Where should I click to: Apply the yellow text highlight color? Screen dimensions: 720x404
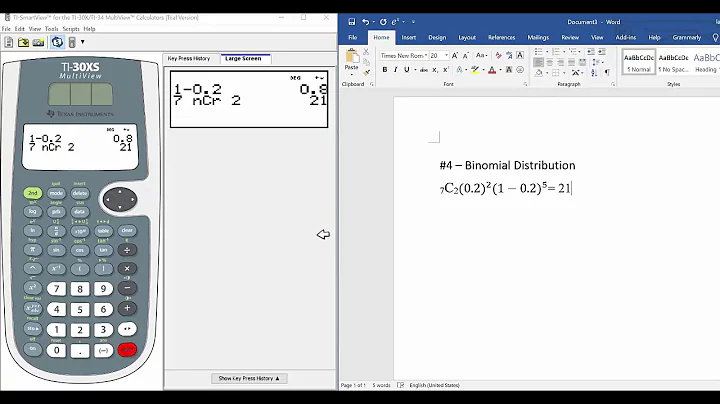[475, 70]
